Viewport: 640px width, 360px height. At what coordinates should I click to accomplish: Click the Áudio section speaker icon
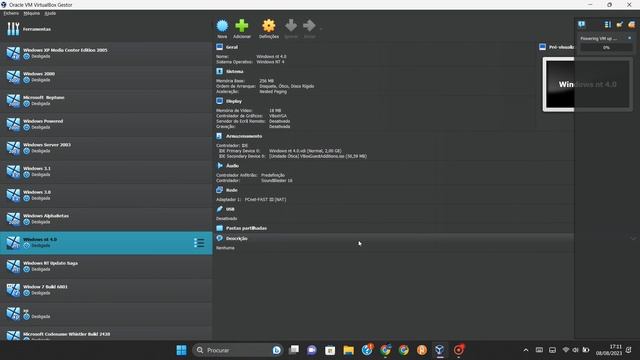click(220, 166)
